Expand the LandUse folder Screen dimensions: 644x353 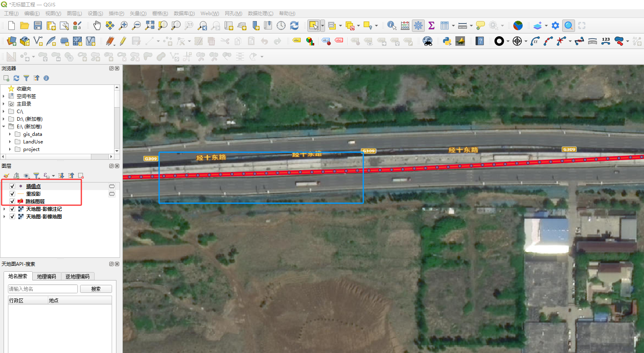[x=10, y=141]
